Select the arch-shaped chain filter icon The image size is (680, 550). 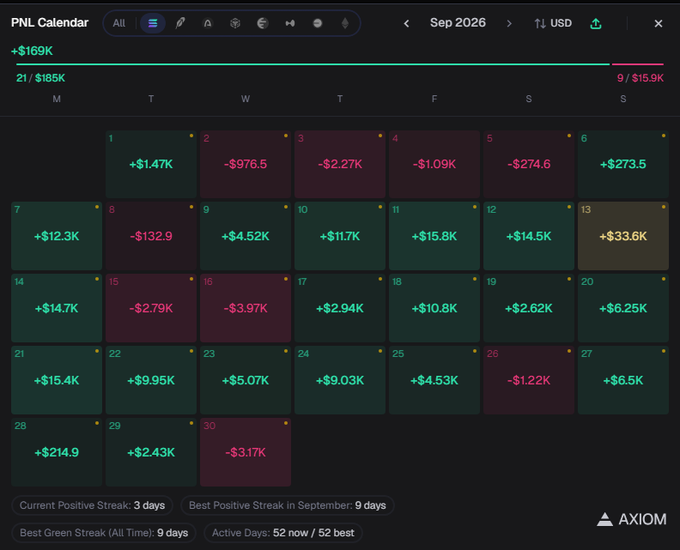[x=208, y=23]
